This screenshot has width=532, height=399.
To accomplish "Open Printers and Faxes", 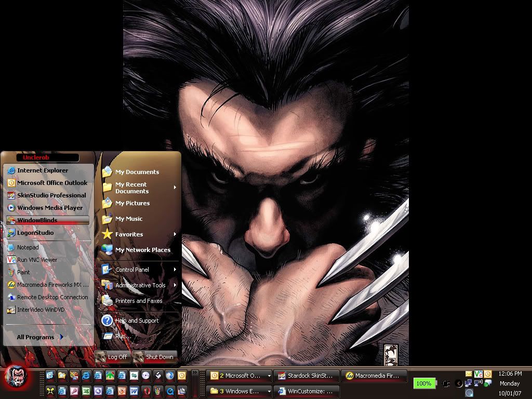I will coord(139,301).
